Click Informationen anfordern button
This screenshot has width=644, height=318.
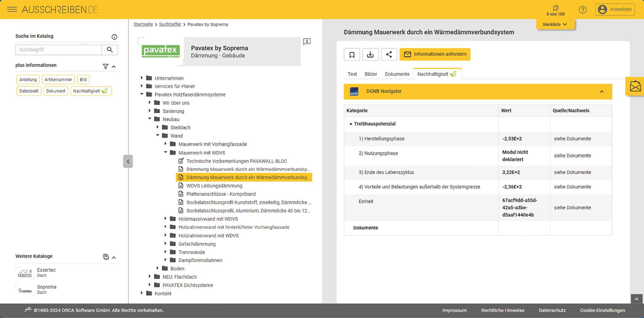point(435,54)
